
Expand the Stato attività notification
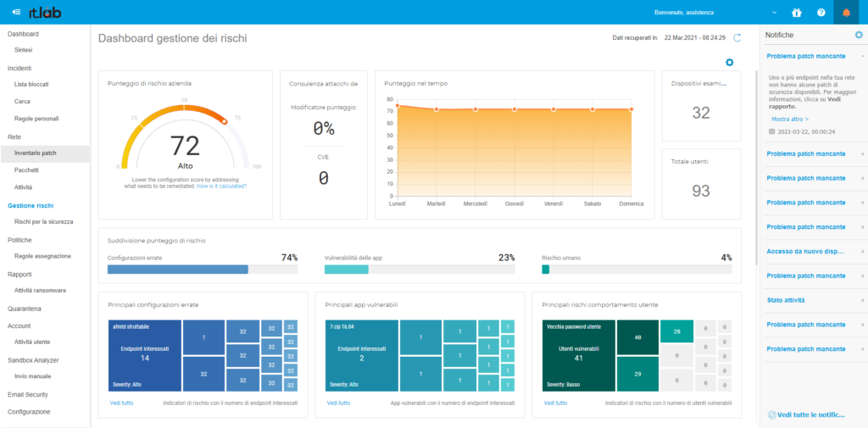pos(862,300)
